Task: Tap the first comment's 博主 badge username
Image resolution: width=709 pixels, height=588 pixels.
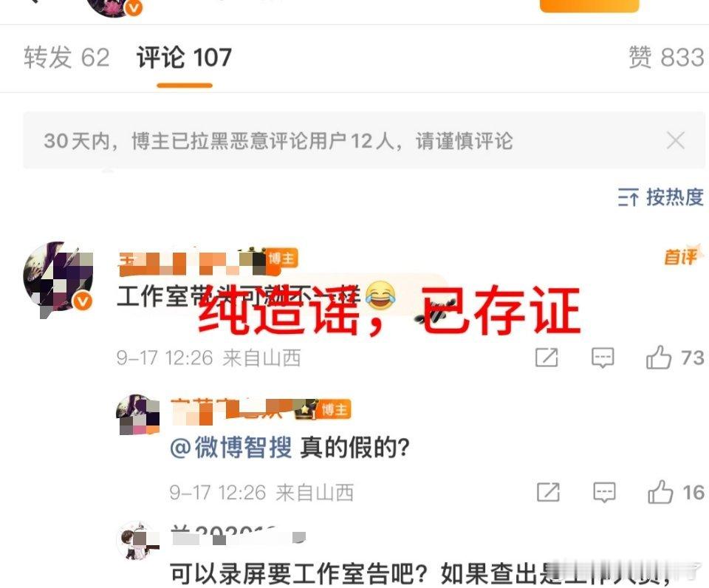Action: coord(200,261)
